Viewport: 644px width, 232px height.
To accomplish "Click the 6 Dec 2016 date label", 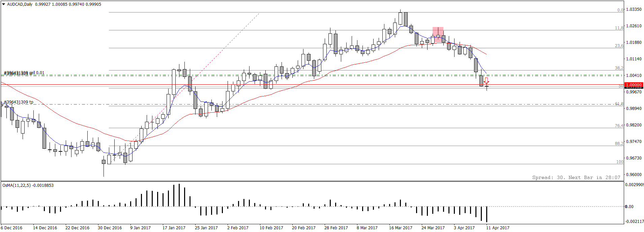I will tap(12, 228).
